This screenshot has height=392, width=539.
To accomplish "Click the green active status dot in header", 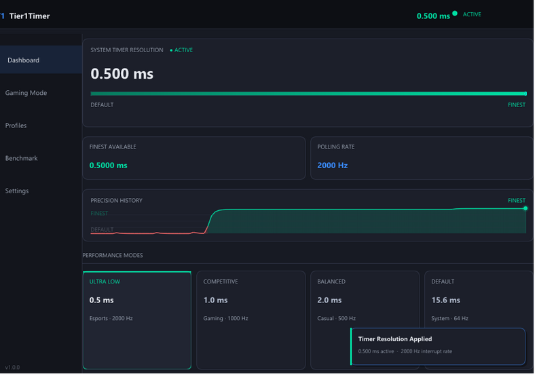I will [x=455, y=14].
